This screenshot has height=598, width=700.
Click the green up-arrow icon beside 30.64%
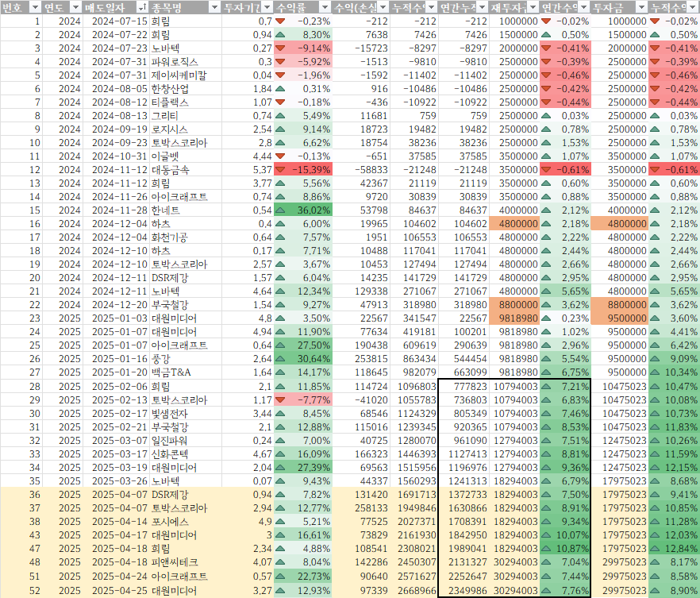click(x=280, y=359)
